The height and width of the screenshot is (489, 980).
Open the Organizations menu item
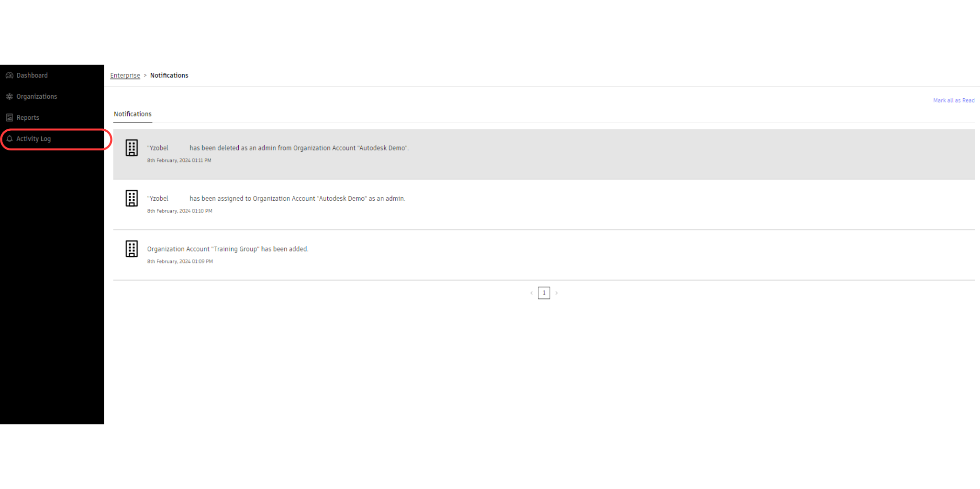pyautogui.click(x=36, y=97)
